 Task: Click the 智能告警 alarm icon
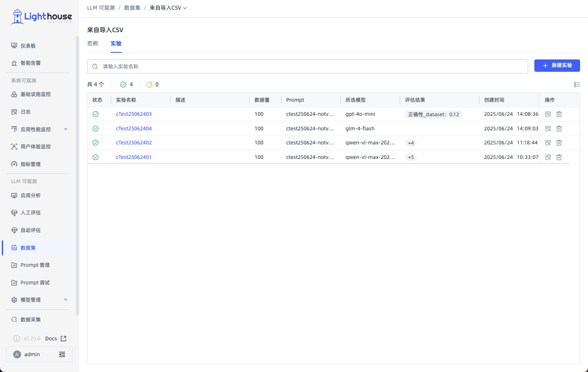[x=14, y=63]
